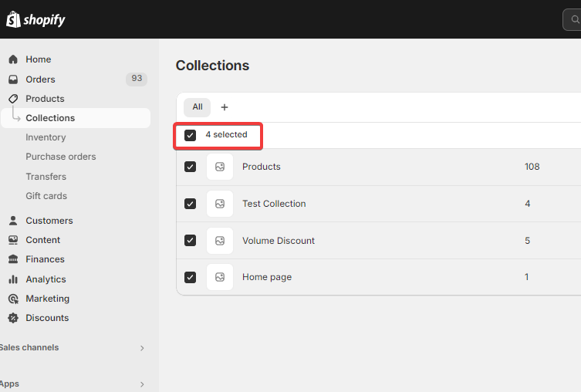581x392 pixels.
Task: Open the Test Collection name
Action: (274, 204)
